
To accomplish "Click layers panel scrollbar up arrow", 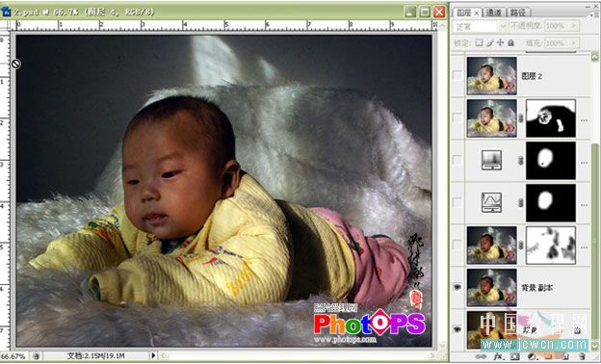I will click(x=594, y=58).
